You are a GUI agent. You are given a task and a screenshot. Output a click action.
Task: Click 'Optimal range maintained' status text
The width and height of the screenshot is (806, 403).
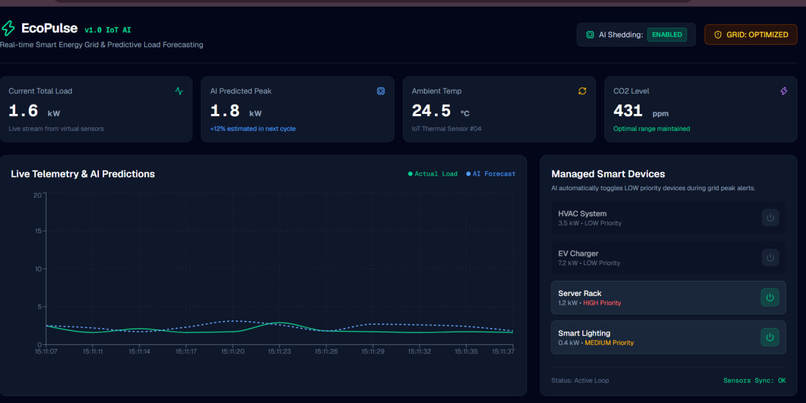click(652, 129)
